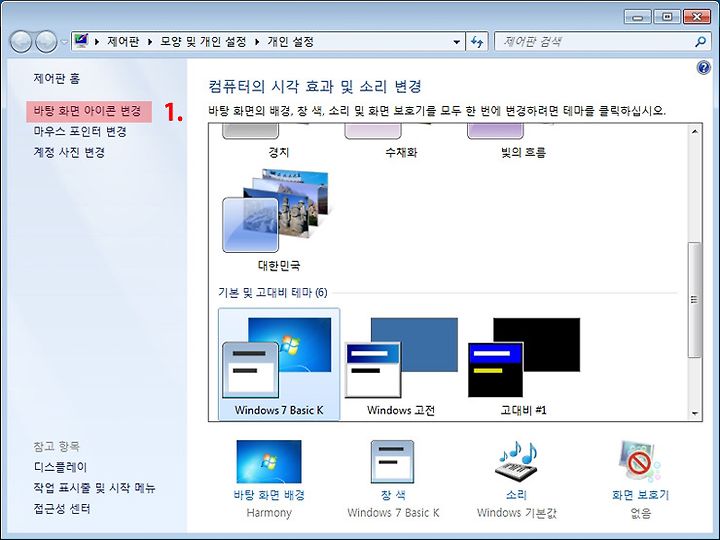Open 접근성 센터 link
Viewport: 720px width, 540px height.
click(62, 509)
